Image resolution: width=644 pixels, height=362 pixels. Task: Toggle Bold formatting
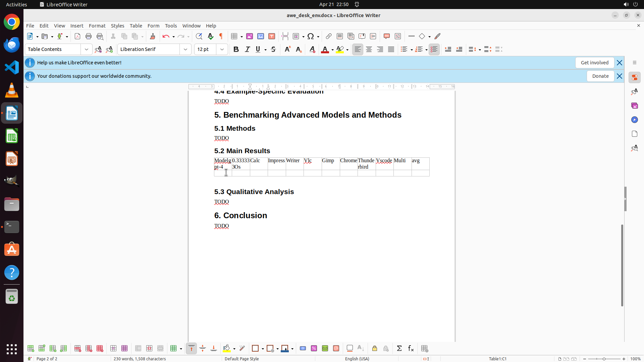(236, 49)
